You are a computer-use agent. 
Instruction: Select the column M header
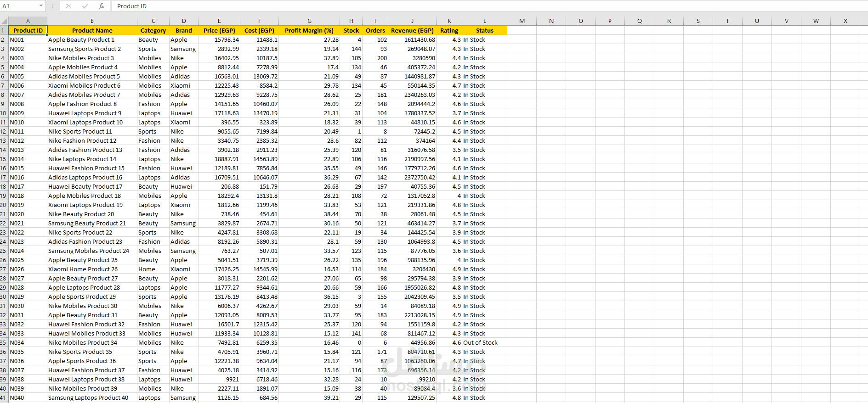point(522,21)
